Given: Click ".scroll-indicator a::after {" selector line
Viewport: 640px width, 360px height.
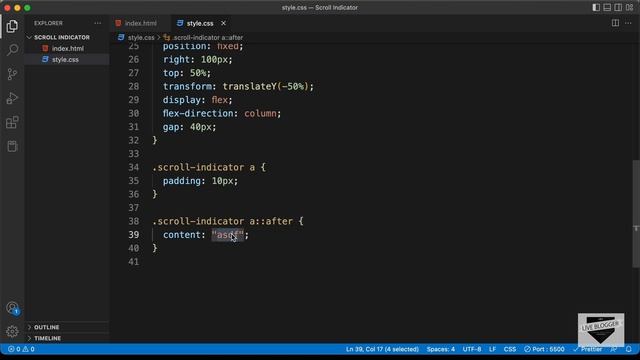Looking at the screenshot, I should (x=228, y=221).
